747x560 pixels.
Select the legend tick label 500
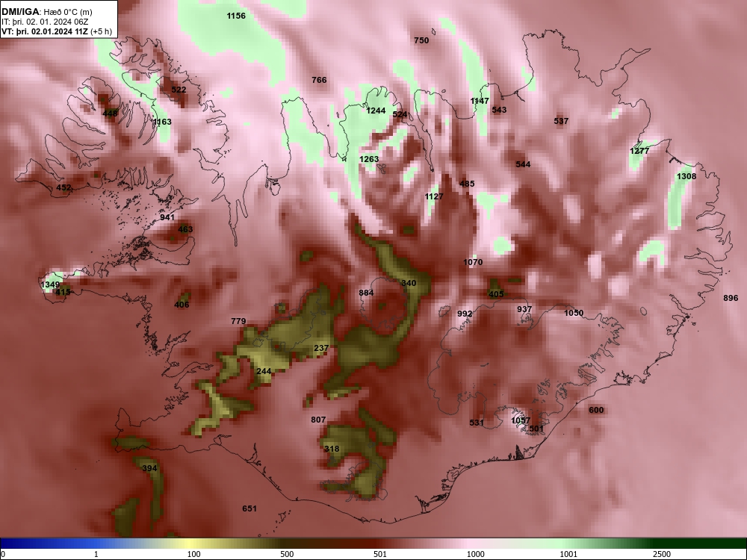[x=288, y=554]
